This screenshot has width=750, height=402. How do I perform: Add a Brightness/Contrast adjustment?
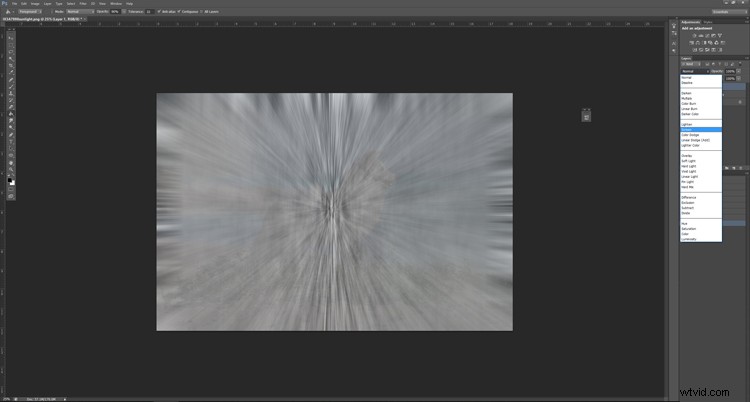click(x=694, y=35)
